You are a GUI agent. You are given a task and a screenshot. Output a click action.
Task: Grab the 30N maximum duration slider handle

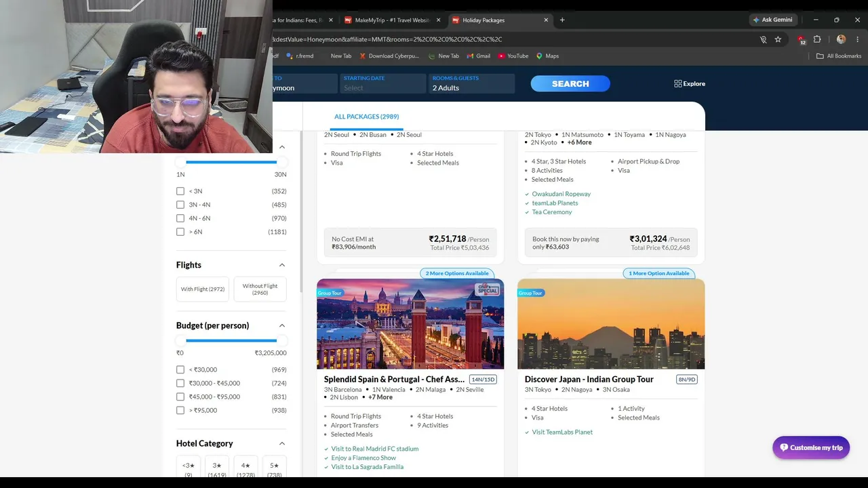(x=281, y=162)
